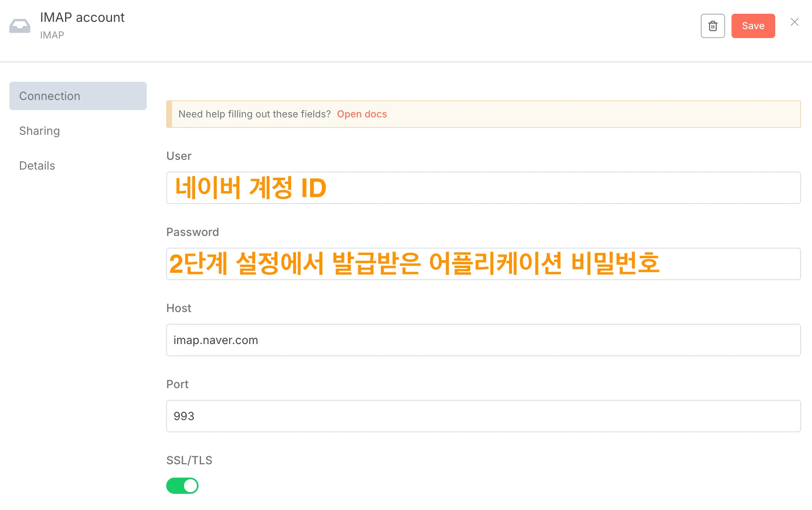Open docs link for field help
Viewport: 812px width, 510px height.
pyautogui.click(x=362, y=114)
